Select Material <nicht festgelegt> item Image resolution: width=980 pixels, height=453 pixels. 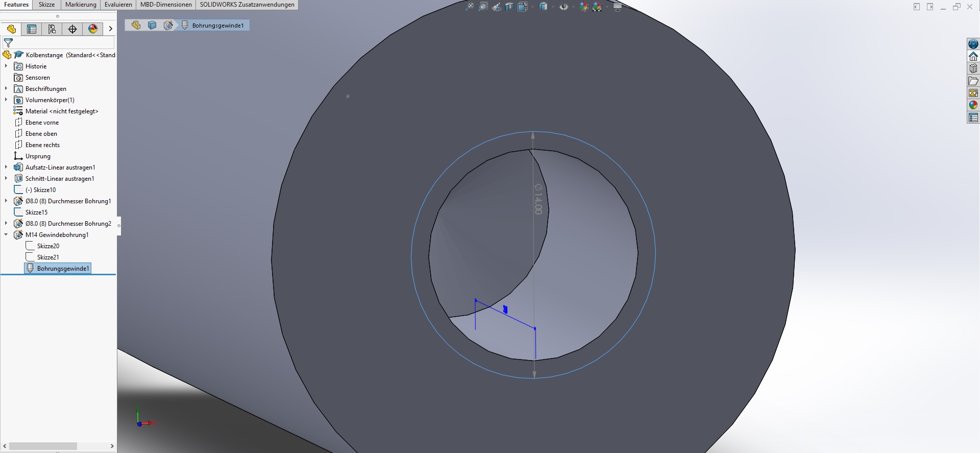click(x=56, y=111)
